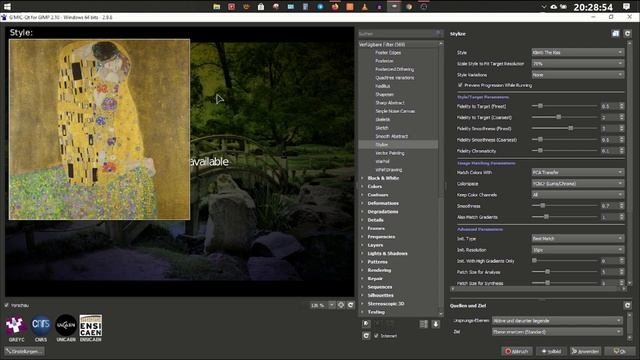This screenshot has width=640, height=360.
Task: Open the Scale Style to Fit Target Resolution dropdown
Action: click(578, 64)
